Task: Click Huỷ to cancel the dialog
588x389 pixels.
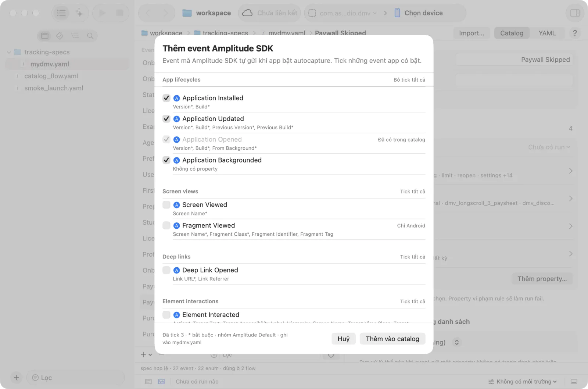Action: 344,339
